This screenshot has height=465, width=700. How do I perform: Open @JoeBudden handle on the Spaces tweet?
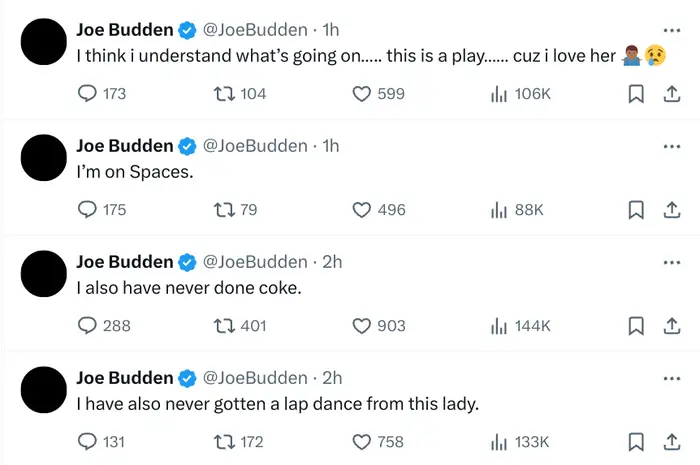click(x=255, y=146)
